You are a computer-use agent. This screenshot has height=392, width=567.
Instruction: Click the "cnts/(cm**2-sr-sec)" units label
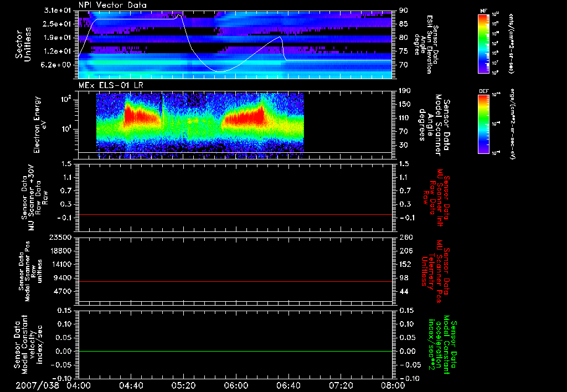click(511, 43)
